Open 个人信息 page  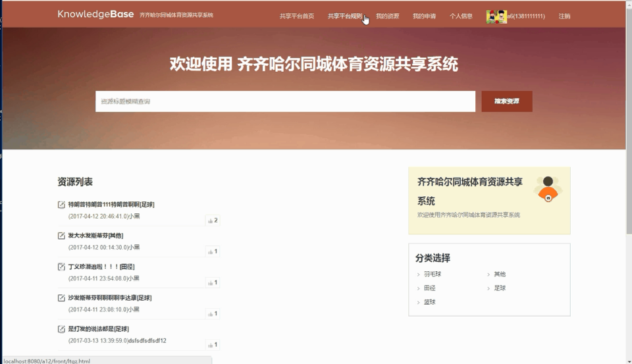point(461,16)
